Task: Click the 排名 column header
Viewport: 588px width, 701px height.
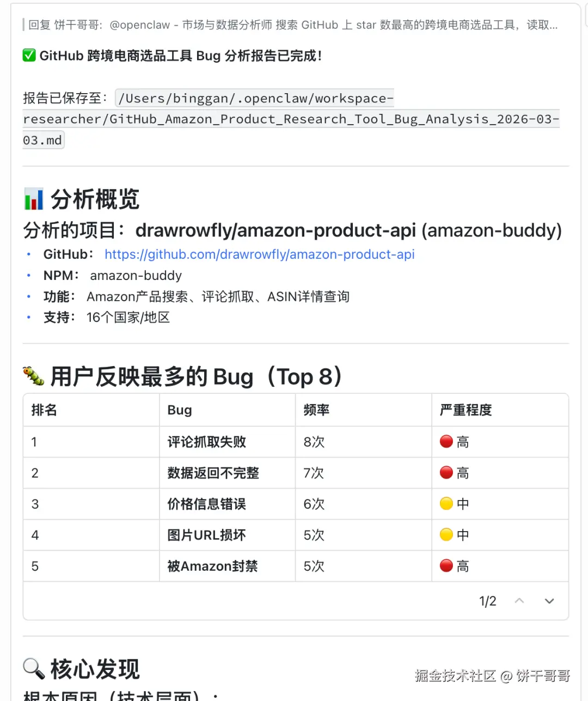Action: [44, 410]
